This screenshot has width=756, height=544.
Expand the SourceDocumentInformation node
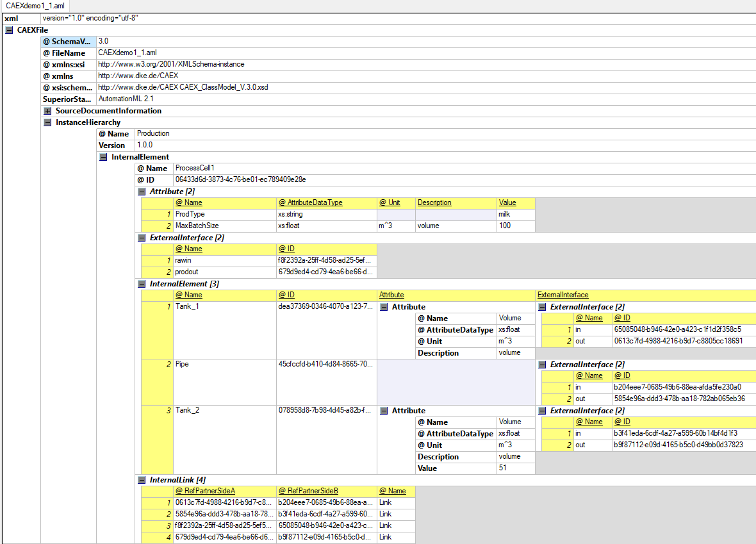tap(47, 111)
